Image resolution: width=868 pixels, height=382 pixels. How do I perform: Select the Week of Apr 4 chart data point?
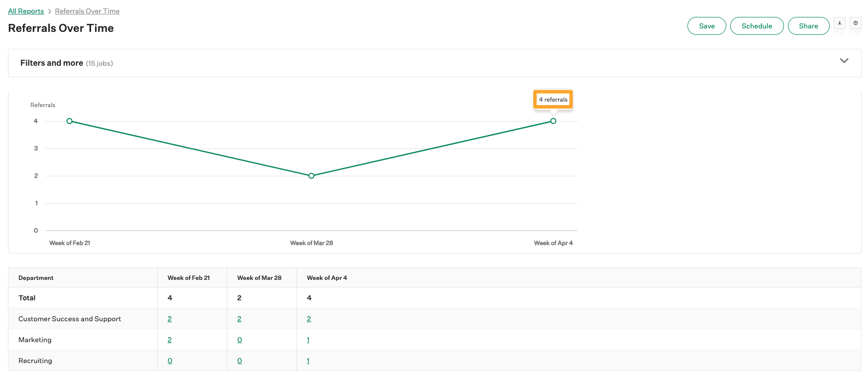point(553,121)
